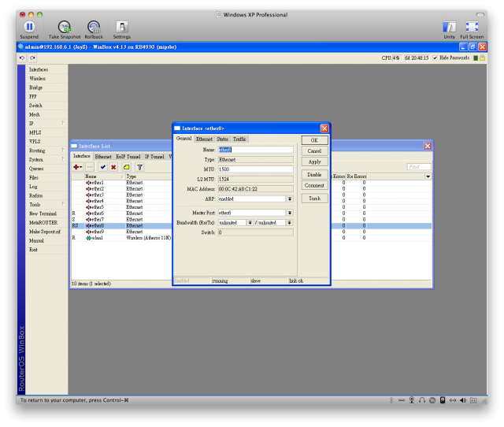Screen dimensions: 504x427
Task: Switch to the Traffic tab
Action: tap(239, 139)
